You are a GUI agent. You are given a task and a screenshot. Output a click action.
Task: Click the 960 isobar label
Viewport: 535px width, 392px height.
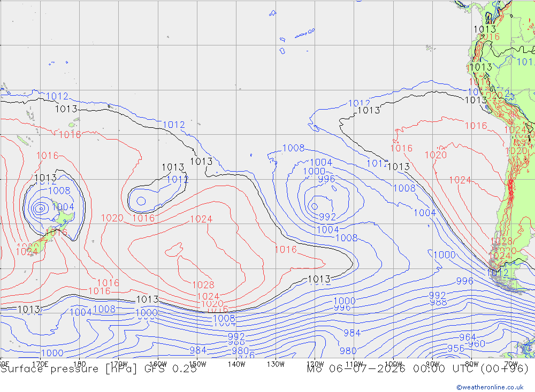pyautogui.click(x=477, y=344)
